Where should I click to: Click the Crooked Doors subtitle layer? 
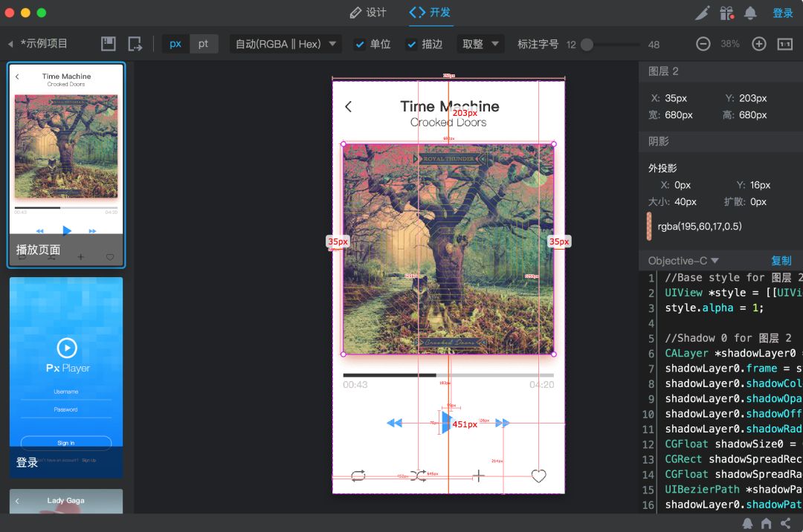[x=448, y=123]
